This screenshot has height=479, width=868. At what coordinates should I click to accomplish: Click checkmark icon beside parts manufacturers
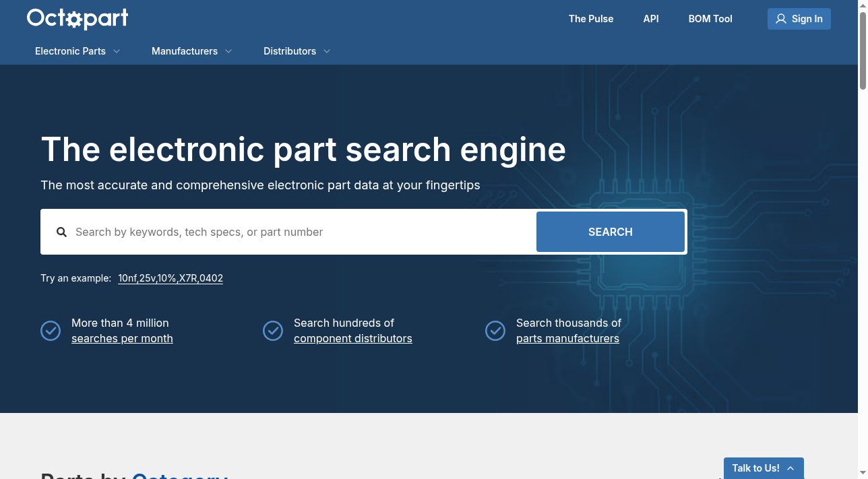pos(495,331)
